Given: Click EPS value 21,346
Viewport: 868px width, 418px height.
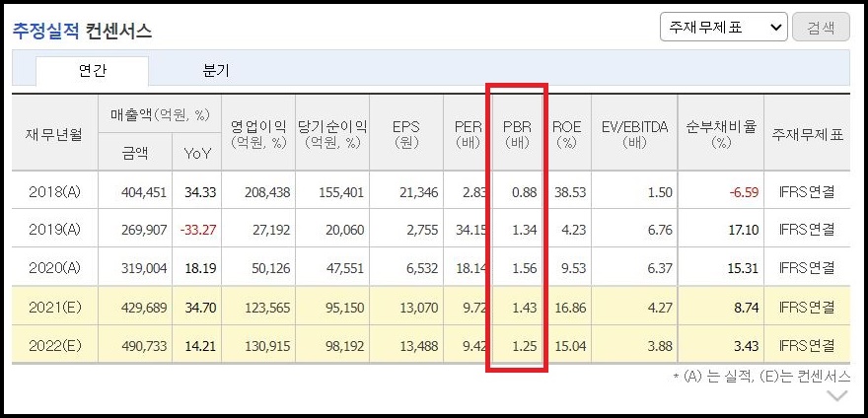Looking at the screenshot, I should point(418,192).
